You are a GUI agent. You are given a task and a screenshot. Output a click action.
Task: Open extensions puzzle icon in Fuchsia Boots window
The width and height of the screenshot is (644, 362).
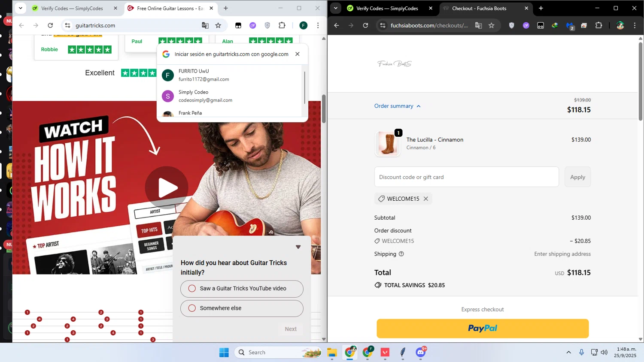tap(599, 25)
